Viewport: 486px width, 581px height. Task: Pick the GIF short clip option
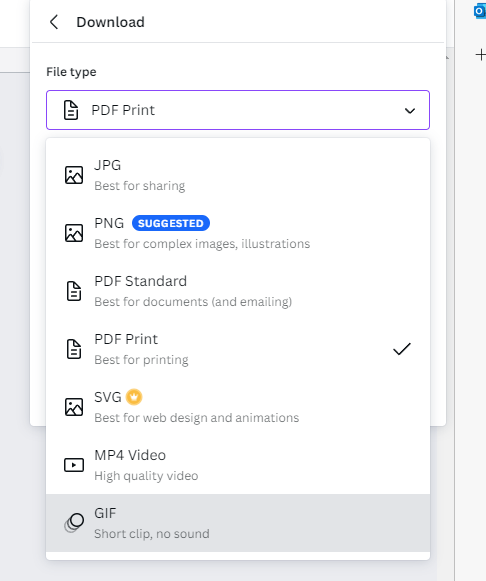click(238, 523)
